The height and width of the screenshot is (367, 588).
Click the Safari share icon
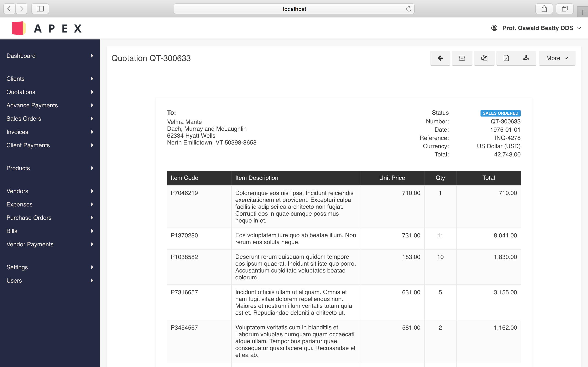(x=544, y=9)
